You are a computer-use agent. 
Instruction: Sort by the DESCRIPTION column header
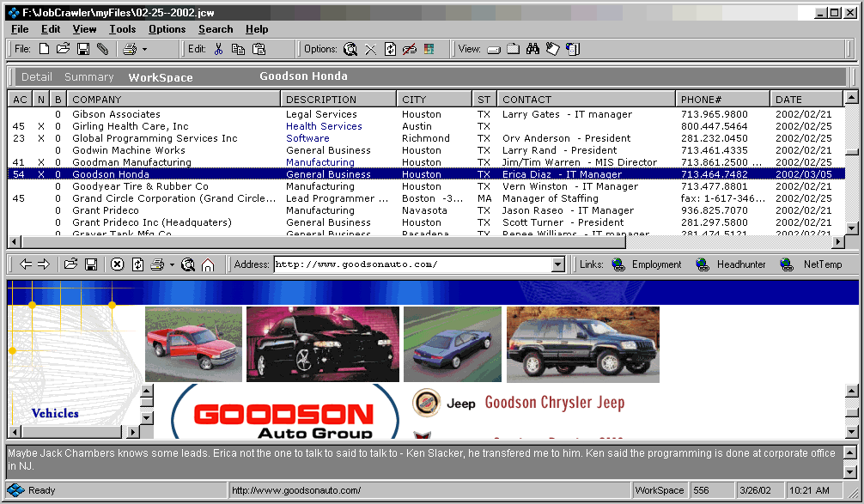coord(338,100)
